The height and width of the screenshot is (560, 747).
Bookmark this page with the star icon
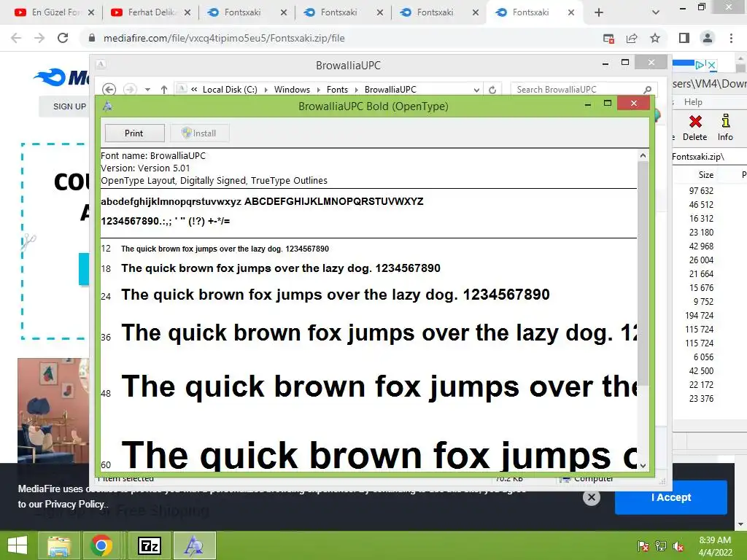pos(655,38)
